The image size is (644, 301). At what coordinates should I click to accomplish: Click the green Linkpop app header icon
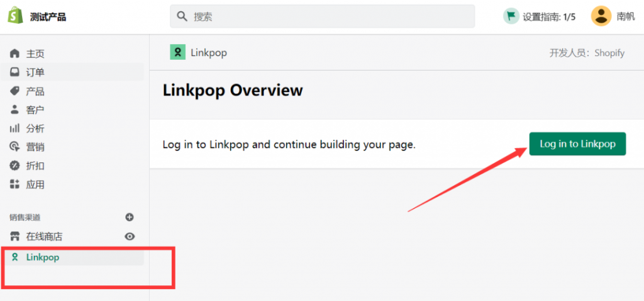point(178,52)
